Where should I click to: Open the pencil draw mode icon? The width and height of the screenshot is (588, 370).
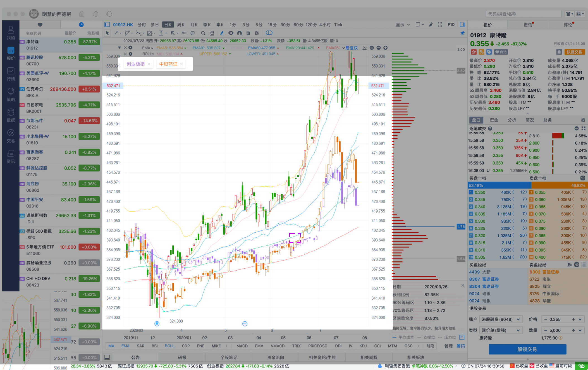point(431,25)
